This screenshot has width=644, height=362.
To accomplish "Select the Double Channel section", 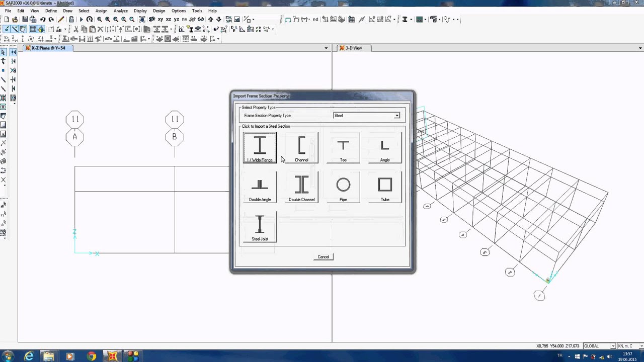I will click(x=301, y=188).
